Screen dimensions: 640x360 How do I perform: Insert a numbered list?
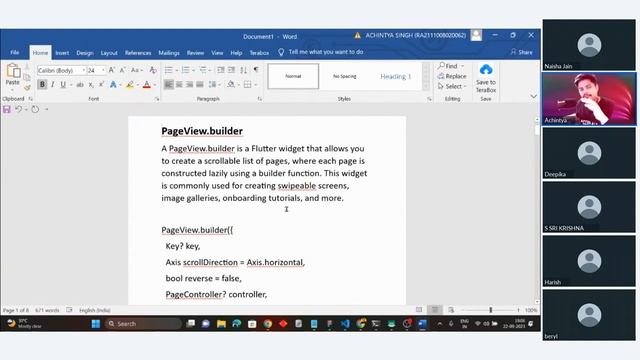185,70
